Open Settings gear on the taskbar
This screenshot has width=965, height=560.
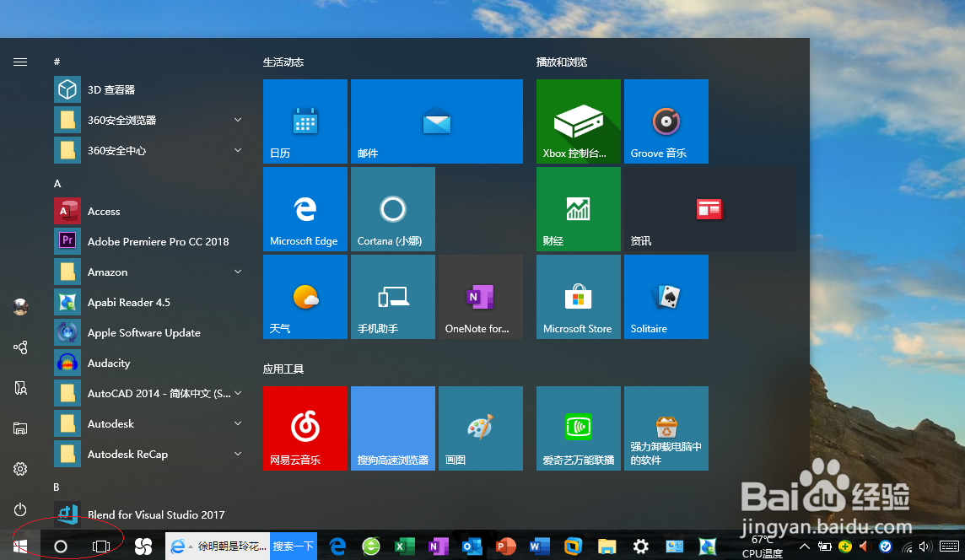tap(641, 547)
